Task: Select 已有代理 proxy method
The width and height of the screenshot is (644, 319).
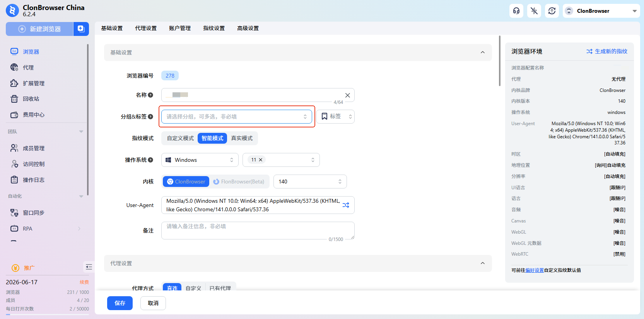Action: pyautogui.click(x=220, y=288)
